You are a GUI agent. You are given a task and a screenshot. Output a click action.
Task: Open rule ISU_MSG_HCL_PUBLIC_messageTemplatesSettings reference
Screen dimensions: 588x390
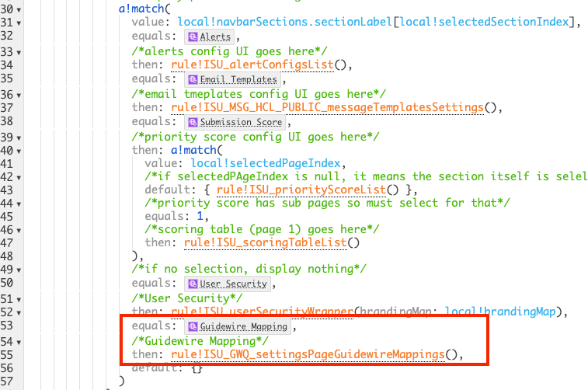pos(327,108)
